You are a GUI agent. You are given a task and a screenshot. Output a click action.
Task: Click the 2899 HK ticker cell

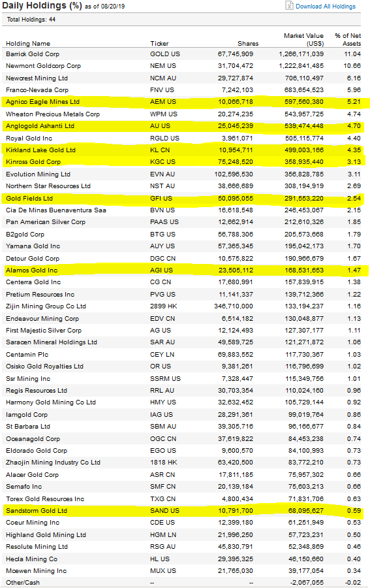tap(164, 306)
